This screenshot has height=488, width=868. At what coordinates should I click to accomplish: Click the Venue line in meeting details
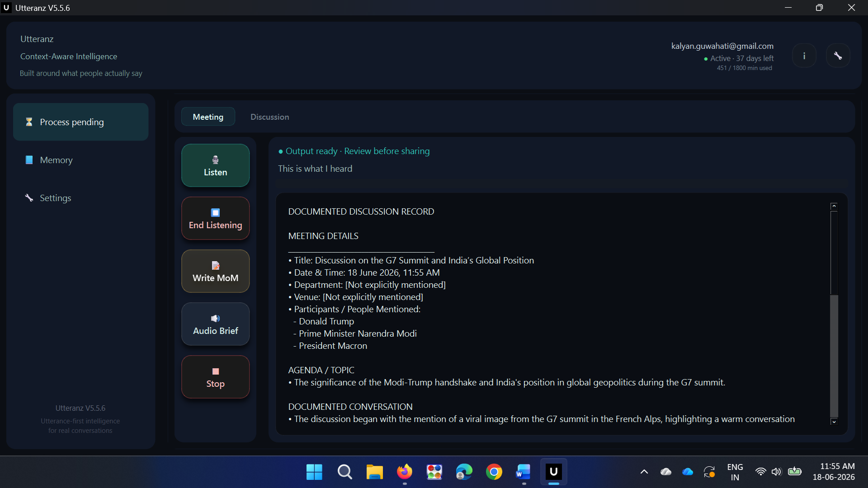(355, 297)
